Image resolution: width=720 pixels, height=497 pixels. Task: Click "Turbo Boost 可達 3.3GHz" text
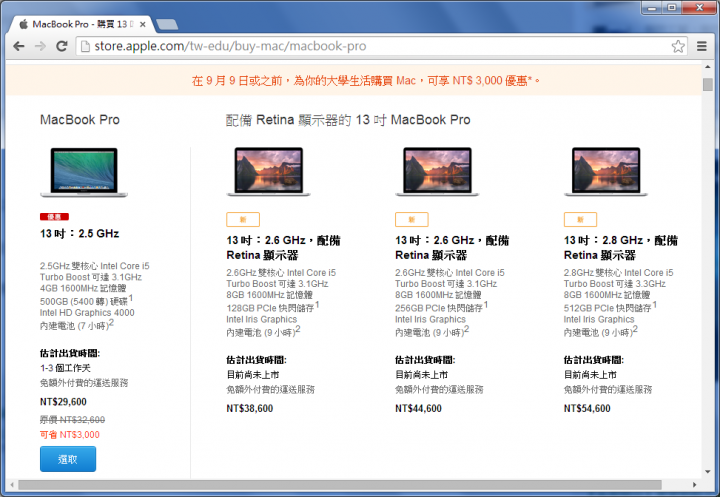tap(615, 284)
